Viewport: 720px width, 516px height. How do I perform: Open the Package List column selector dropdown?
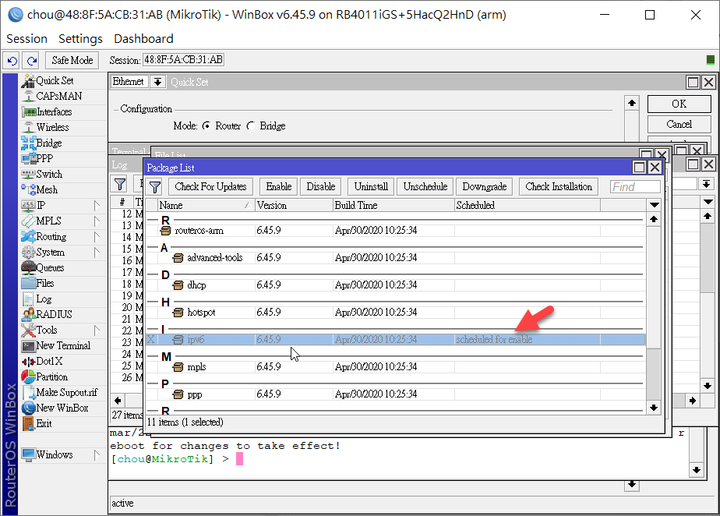[x=654, y=205]
